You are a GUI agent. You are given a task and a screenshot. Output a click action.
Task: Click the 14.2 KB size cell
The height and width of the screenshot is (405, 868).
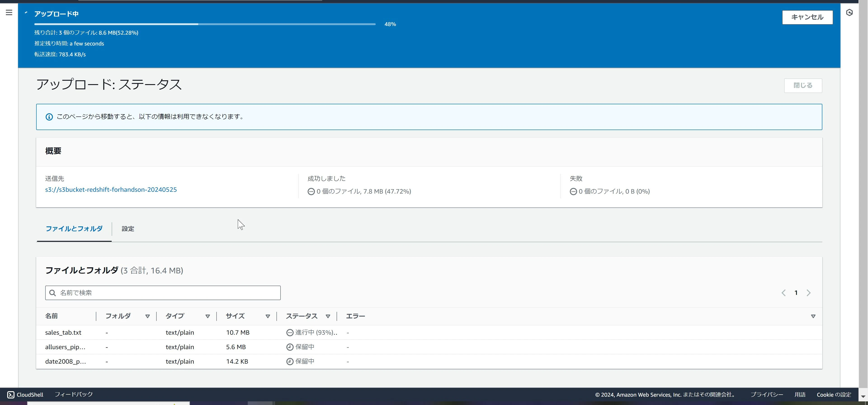[237, 362]
